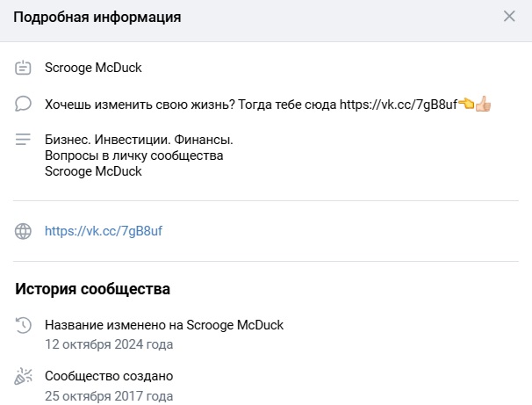Click the "Вопросы в личку сообщества" line

pyautogui.click(x=133, y=155)
